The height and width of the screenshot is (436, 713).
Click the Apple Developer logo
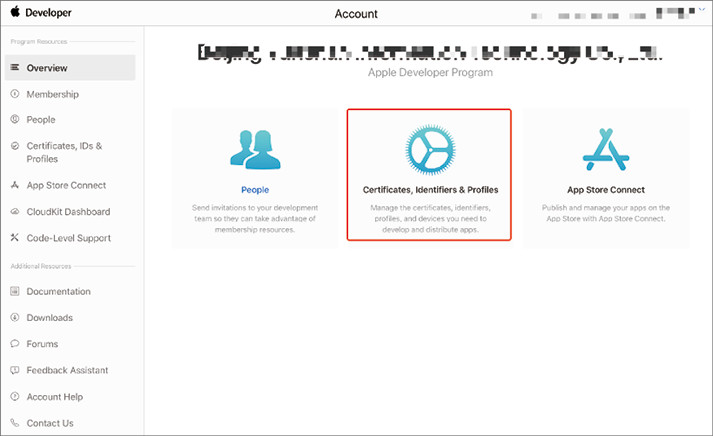38,14
